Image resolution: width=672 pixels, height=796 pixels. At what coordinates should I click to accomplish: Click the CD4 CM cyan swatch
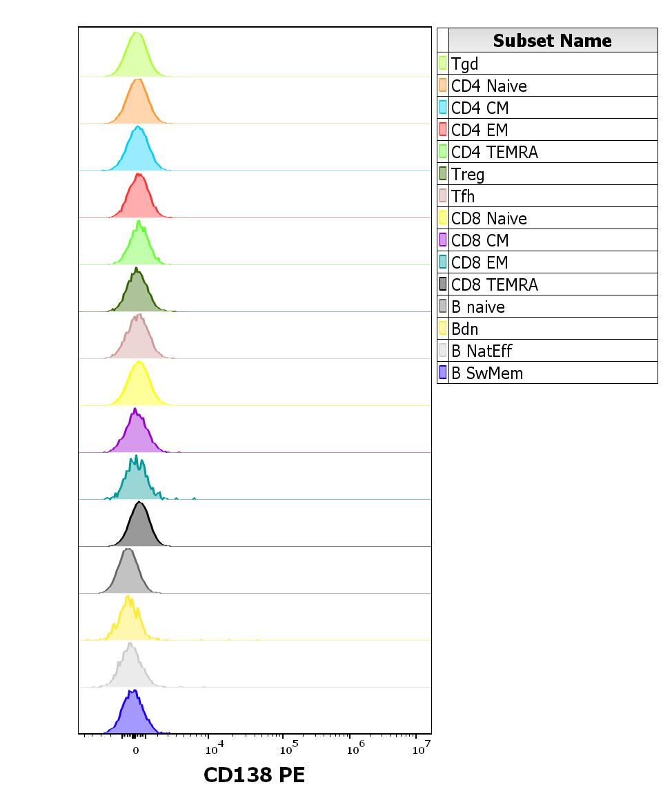(443, 107)
